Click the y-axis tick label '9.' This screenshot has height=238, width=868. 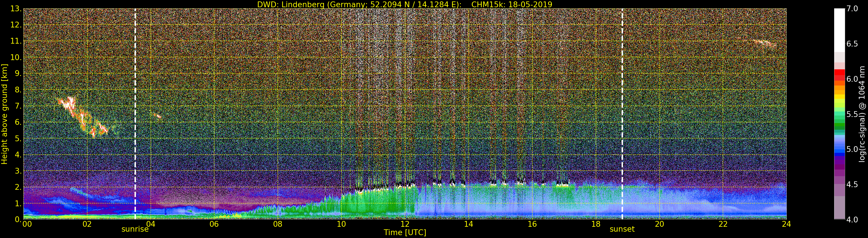coord(18,73)
